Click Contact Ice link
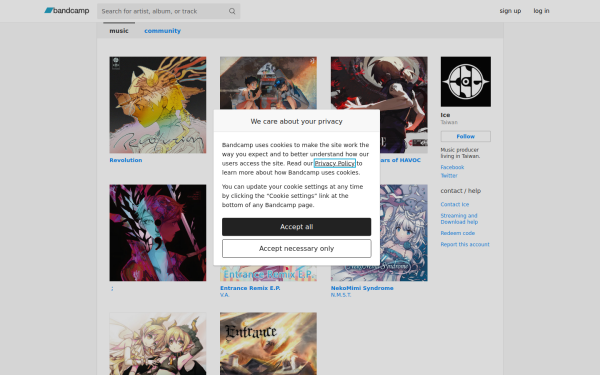 pos(455,204)
